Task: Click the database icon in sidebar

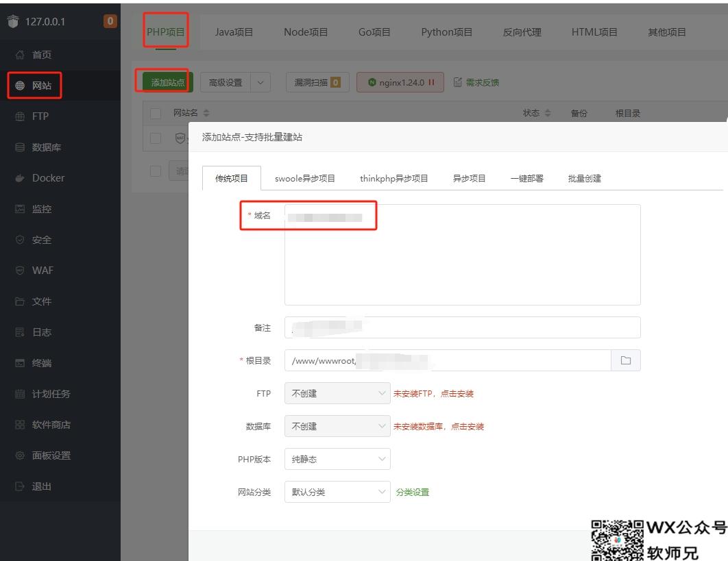Action: click(x=20, y=147)
